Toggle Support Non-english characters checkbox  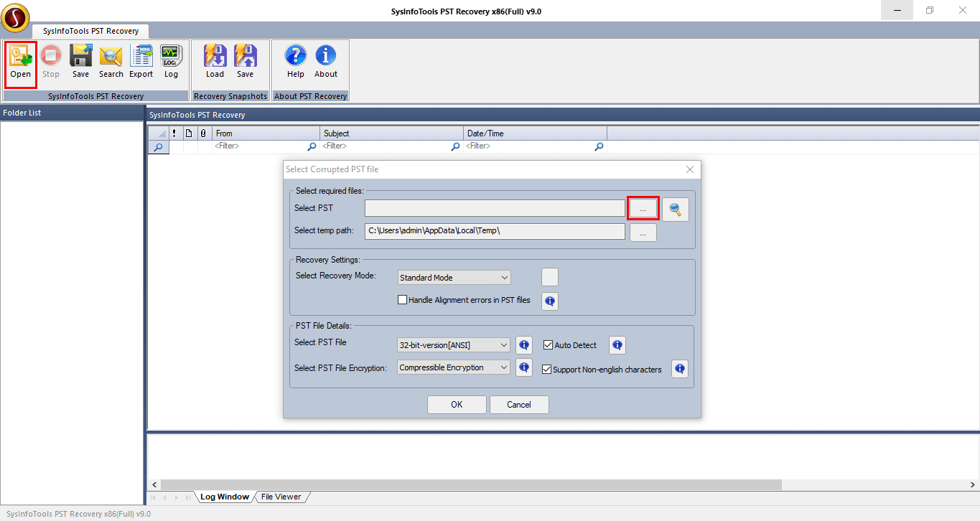[x=547, y=370]
